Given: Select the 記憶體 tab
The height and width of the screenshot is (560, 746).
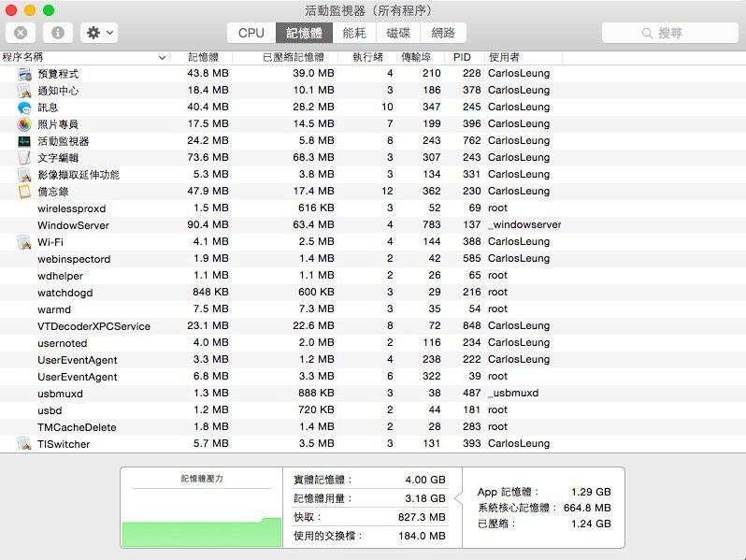Looking at the screenshot, I should [x=304, y=33].
